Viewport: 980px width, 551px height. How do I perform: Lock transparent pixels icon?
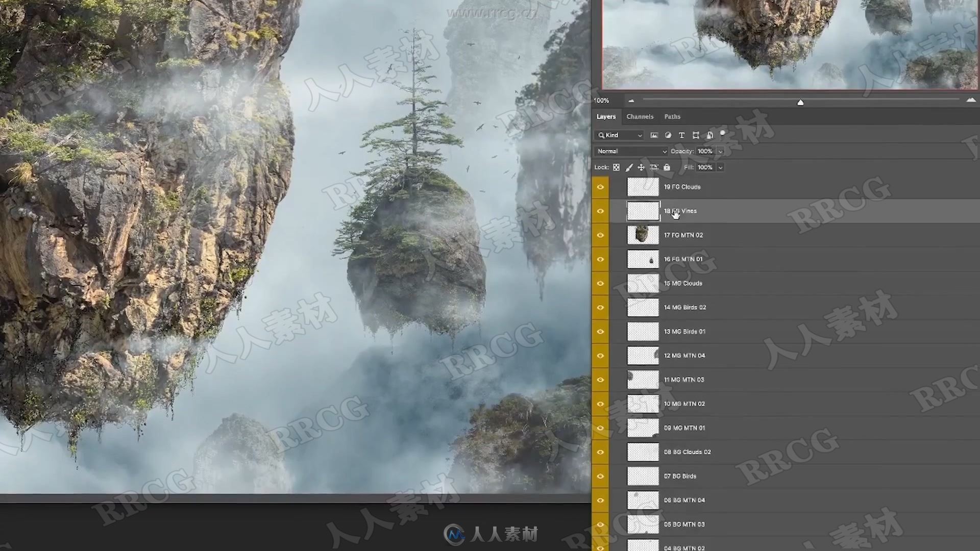point(616,167)
